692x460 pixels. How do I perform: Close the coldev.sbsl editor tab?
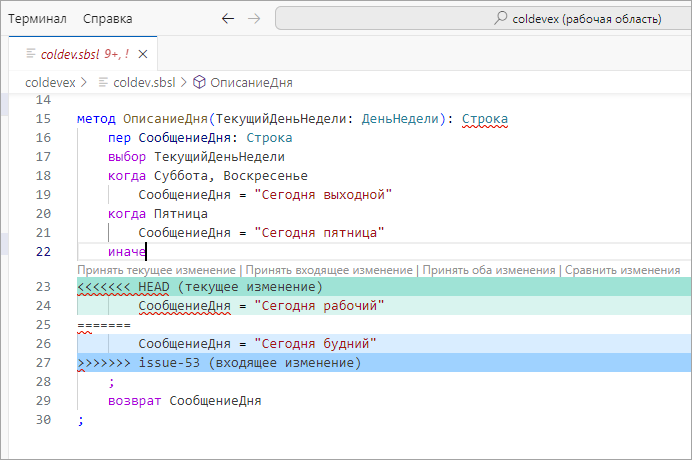tap(145, 54)
